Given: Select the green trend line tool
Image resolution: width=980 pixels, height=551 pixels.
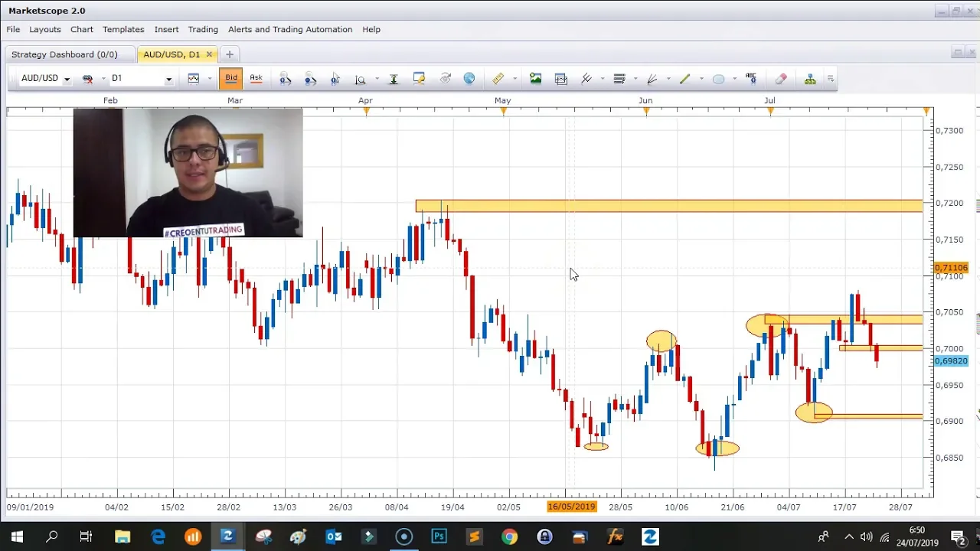Looking at the screenshot, I should click(684, 79).
